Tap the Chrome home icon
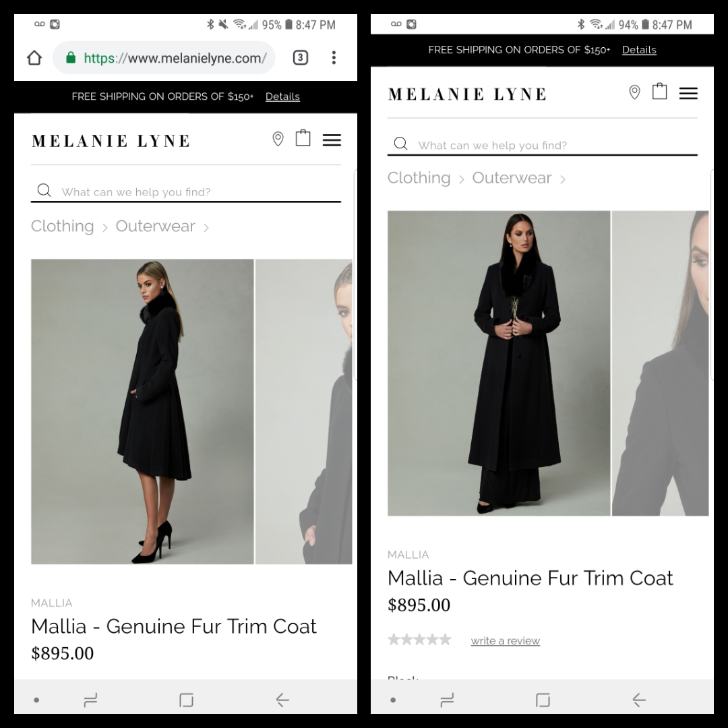The height and width of the screenshot is (728, 728). 34,58
